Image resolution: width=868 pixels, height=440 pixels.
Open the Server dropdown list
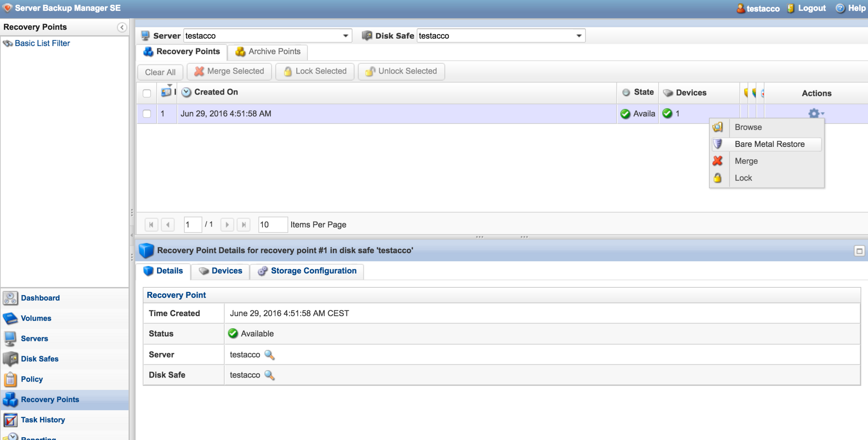(345, 36)
